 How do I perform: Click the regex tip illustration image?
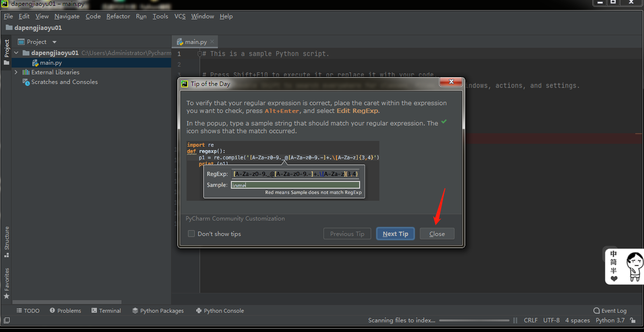[x=283, y=171]
